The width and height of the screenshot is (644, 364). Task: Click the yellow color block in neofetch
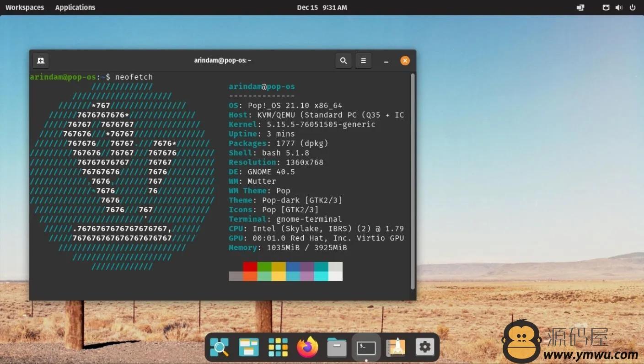(278, 267)
